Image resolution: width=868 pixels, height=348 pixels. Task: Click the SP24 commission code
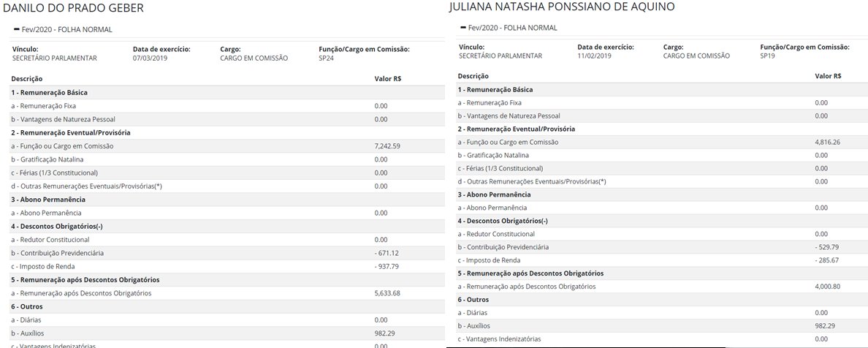(x=327, y=58)
